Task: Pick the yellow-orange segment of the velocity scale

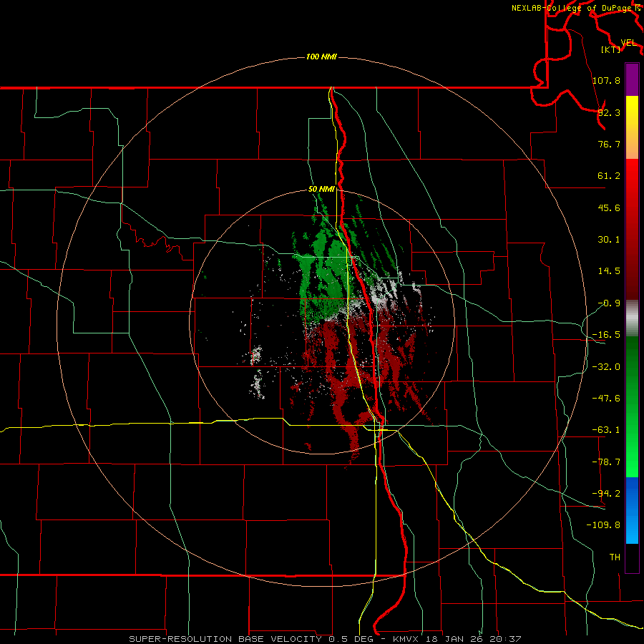Action: coord(632,127)
